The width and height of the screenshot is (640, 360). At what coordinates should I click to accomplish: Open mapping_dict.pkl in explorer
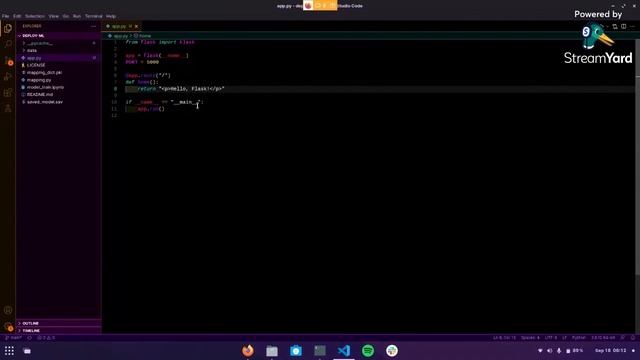coord(58,73)
